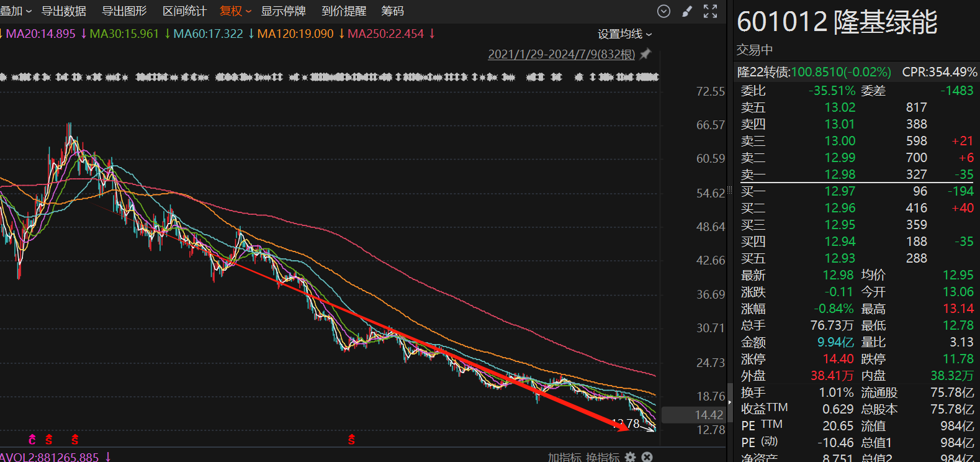Click the 卖一 12.98 ask row
This screenshot has height=462, width=980.
click(x=856, y=174)
